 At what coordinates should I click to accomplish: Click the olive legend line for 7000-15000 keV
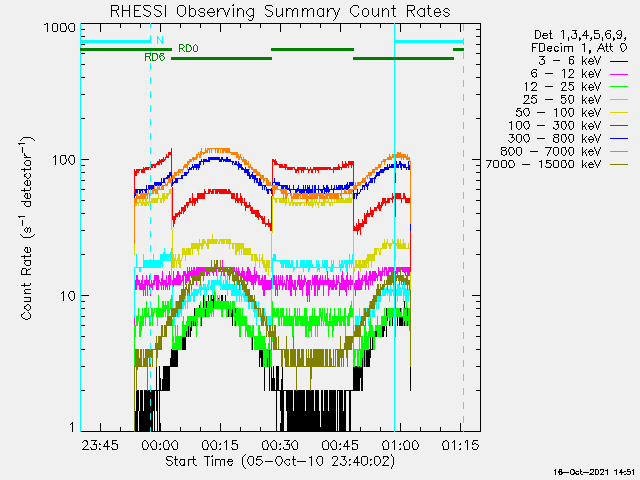click(619, 165)
